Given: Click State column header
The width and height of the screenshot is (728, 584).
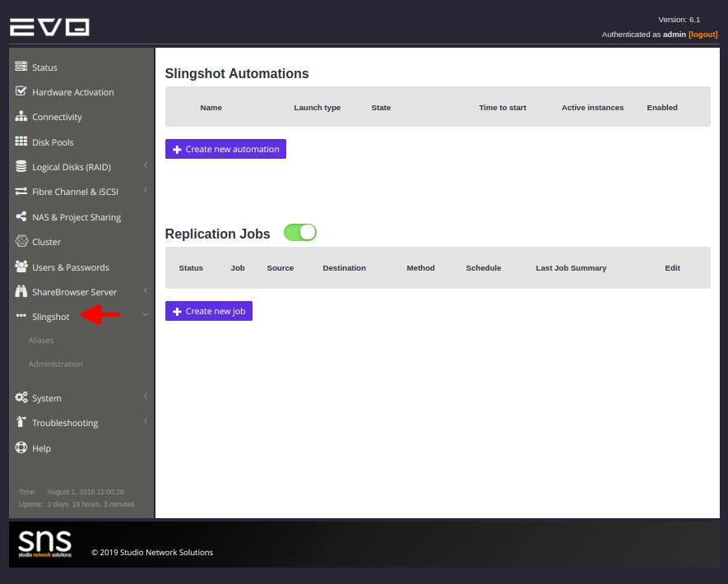Looking at the screenshot, I should click(x=381, y=108).
